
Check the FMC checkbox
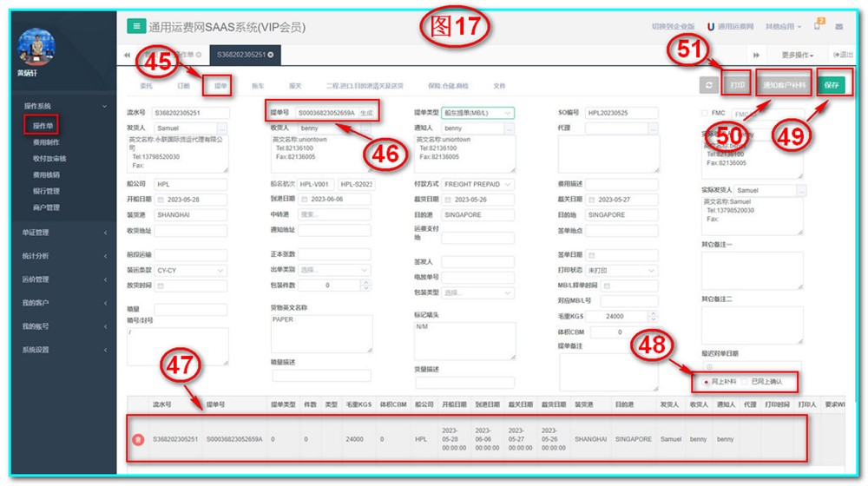(705, 114)
